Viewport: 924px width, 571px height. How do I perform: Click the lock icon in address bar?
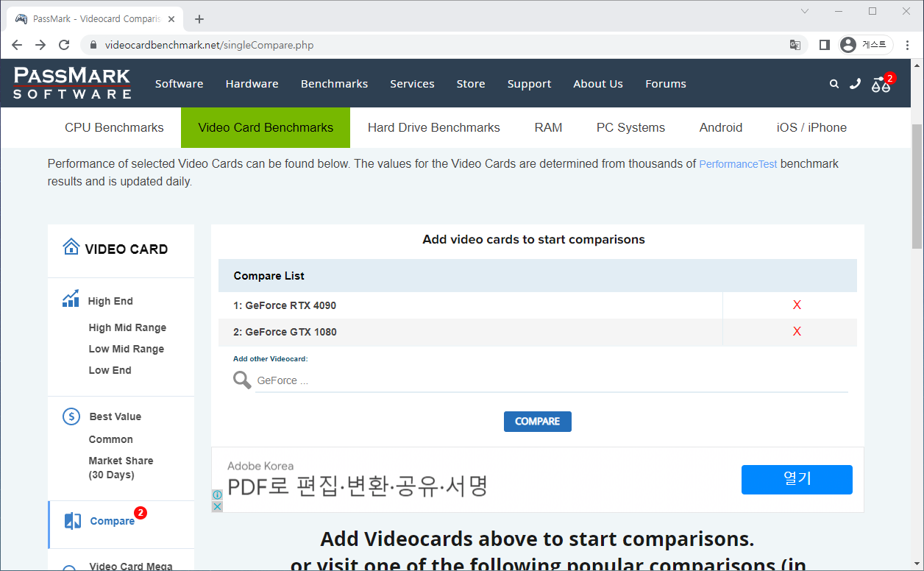pyautogui.click(x=93, y=45)
